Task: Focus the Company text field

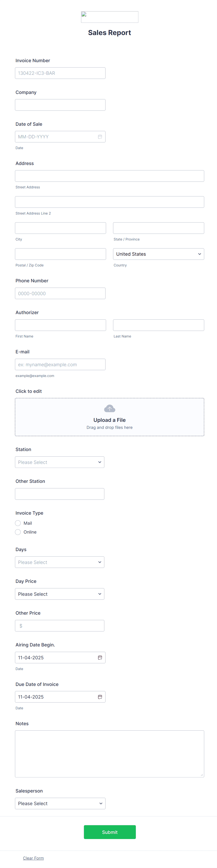Action: (x=60, y=105)
